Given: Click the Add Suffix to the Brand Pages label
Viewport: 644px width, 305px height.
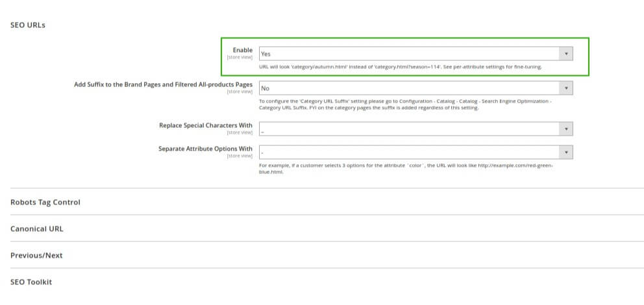Looking at the screenshot, I should tap(163, 84).
